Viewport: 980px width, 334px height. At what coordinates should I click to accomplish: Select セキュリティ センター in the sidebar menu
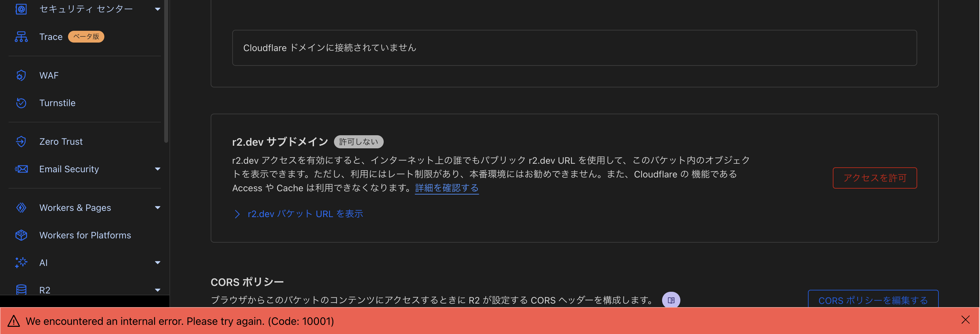tap(86, 9)
